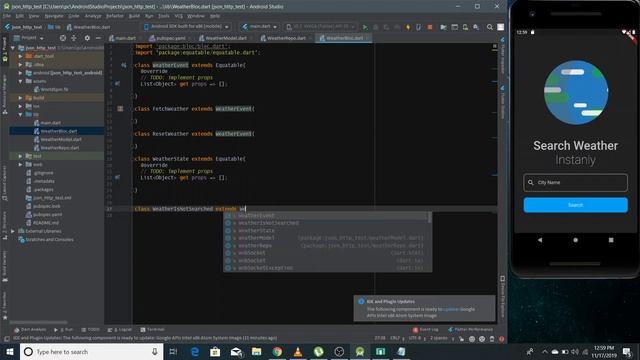640x360 pixels.
Task: Open the Project view mode dropdown
Action: coord(29,38)
